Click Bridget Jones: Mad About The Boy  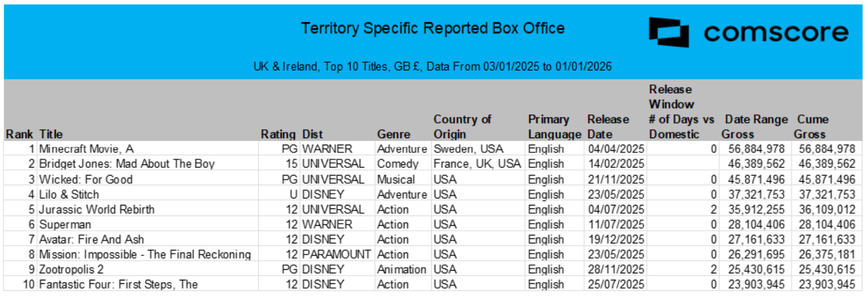click(127, 164)
